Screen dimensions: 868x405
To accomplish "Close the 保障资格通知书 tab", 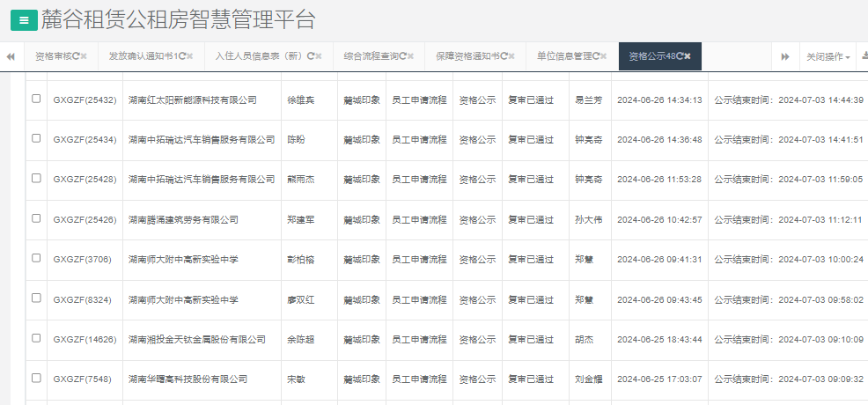I will 512,55.
